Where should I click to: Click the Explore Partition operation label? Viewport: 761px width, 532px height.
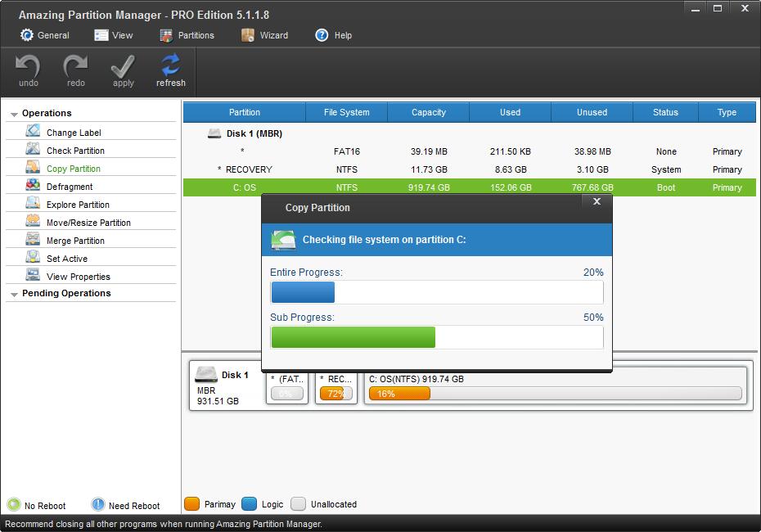tap(78, 205)
